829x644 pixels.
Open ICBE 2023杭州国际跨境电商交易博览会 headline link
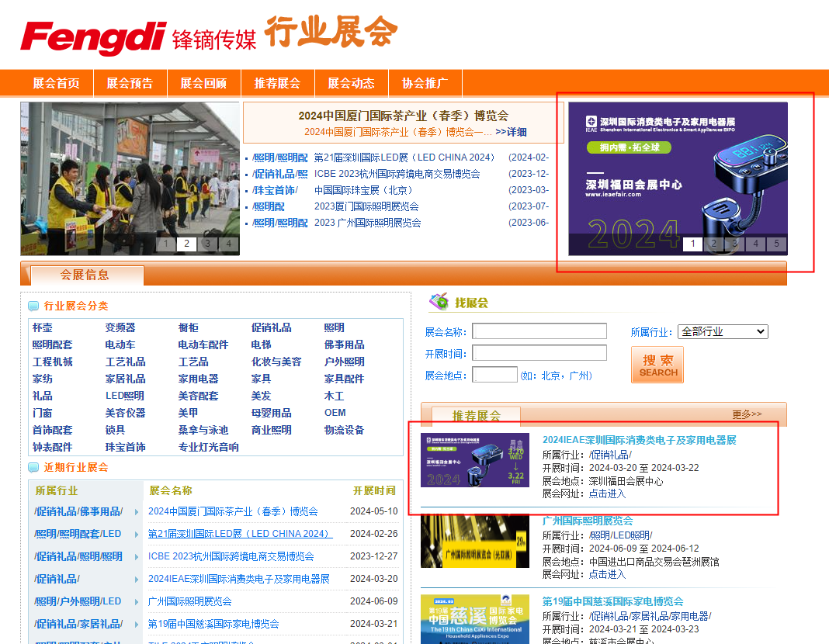click(397, 174)
